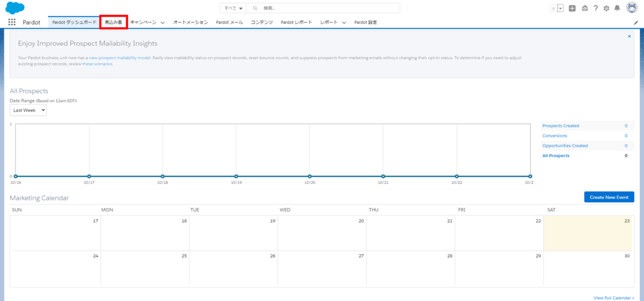Follow the these scenarios link
The image size is (644, 301).
(x=97, y=64)
